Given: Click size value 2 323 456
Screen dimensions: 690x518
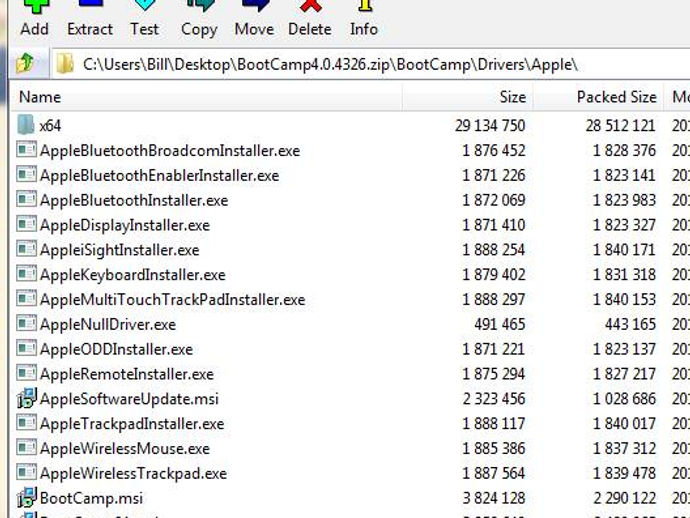Looking at the screenshot, I should tap(494, 399).
